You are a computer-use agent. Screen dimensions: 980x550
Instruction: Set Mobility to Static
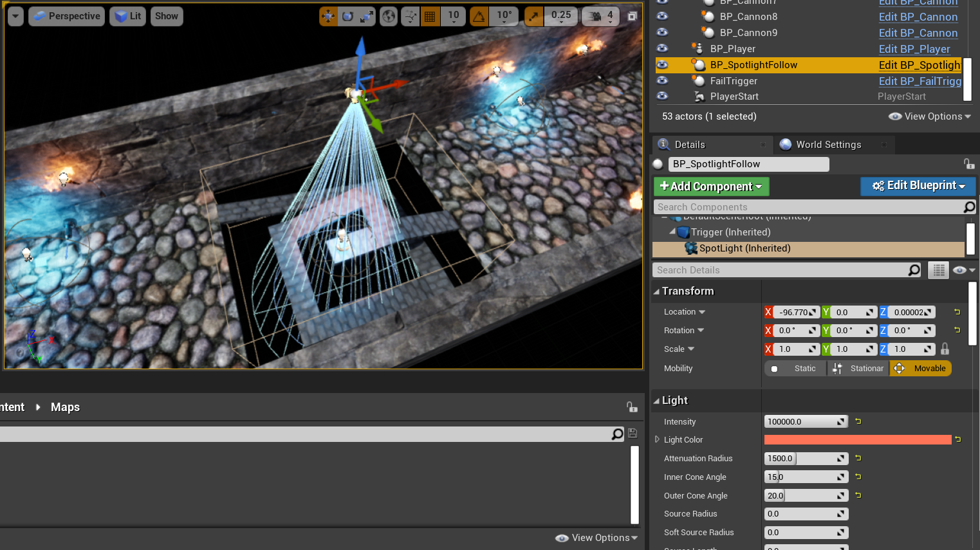tap(796, 369)
